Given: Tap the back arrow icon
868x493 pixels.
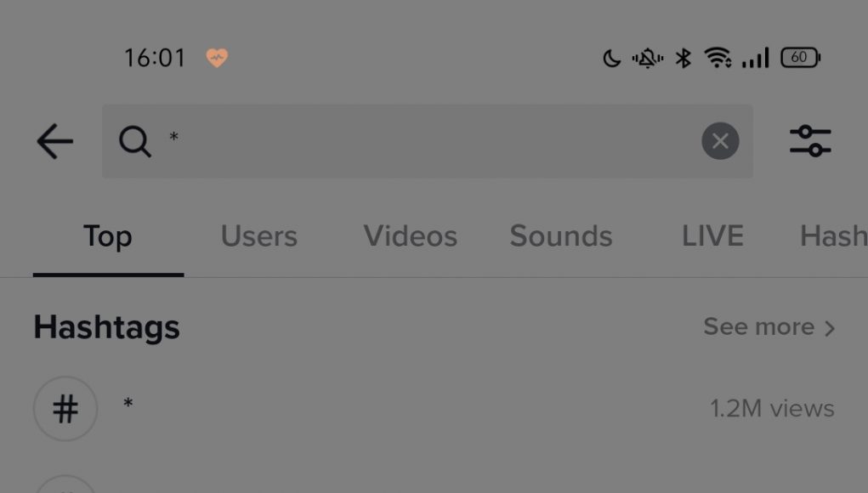Looking at the screenshot, I should (54, 142).
